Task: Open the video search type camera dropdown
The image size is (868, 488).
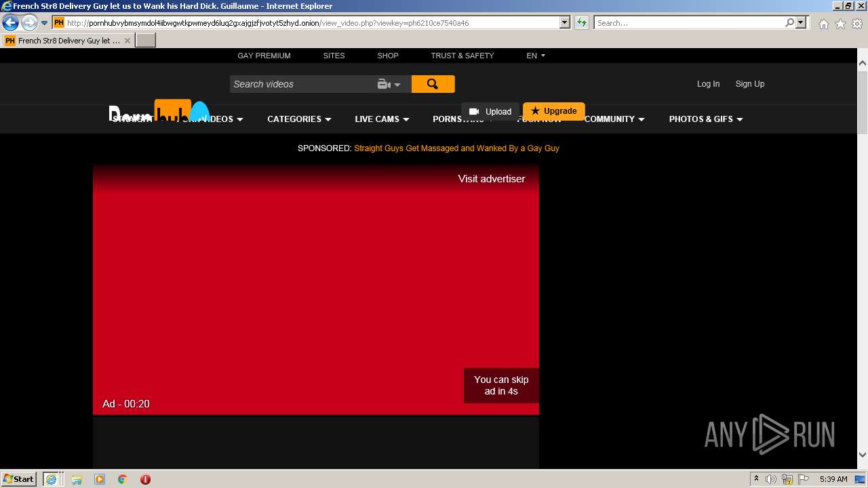Action: tap(389, 84)
